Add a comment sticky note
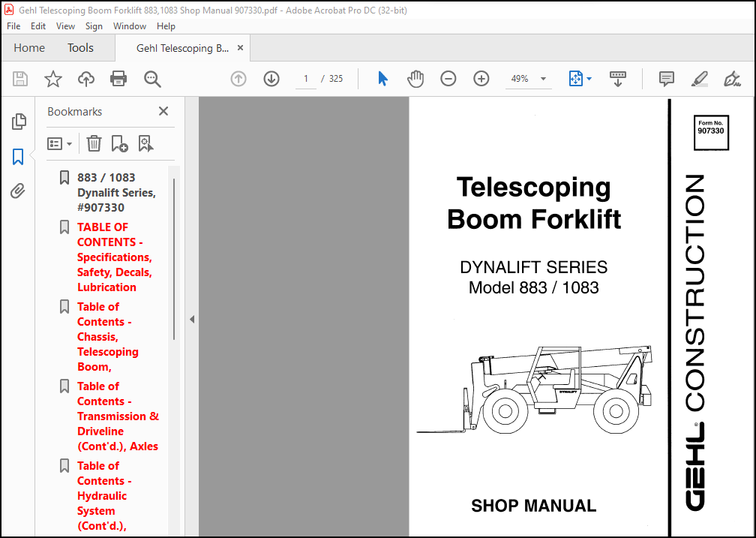 tap(666, 79)
